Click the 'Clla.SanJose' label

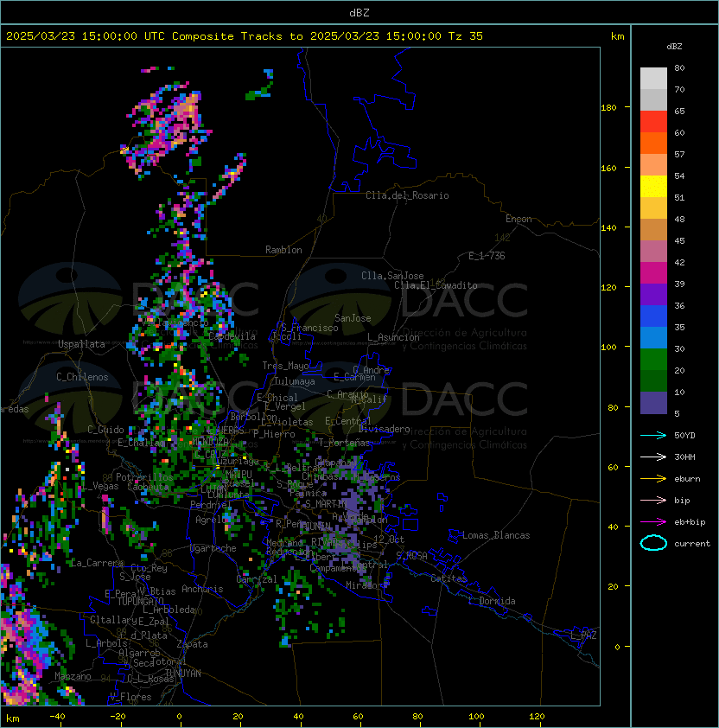[x=392, y=276]
